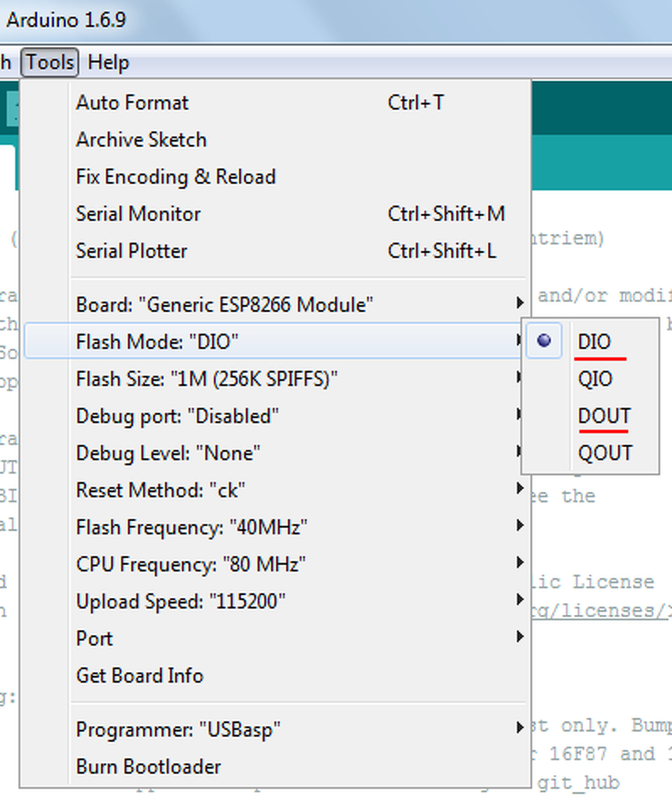Open the Serial Monitor
This screenshot has width=672, height=804.
[x=275, y=214]
